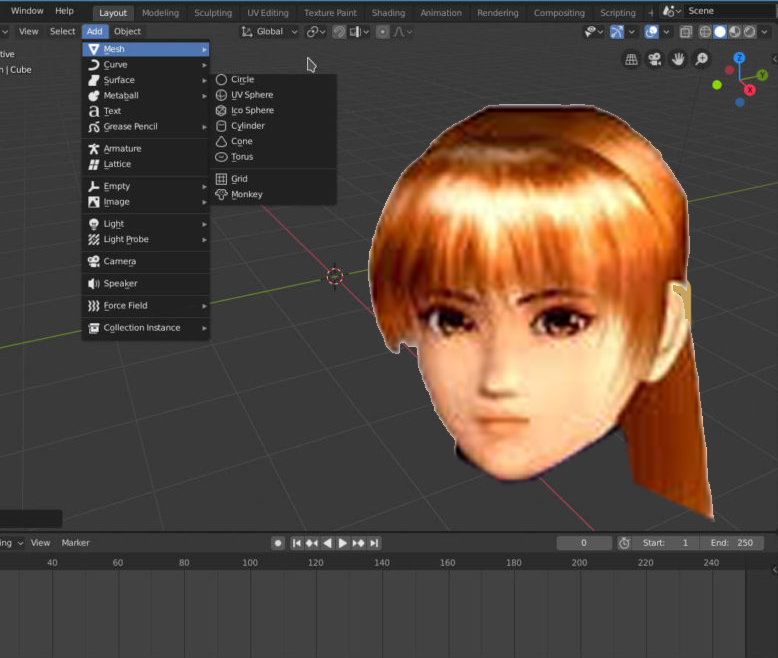
Task: Toggle viewport overlays
Action: [x=651, y=32]
